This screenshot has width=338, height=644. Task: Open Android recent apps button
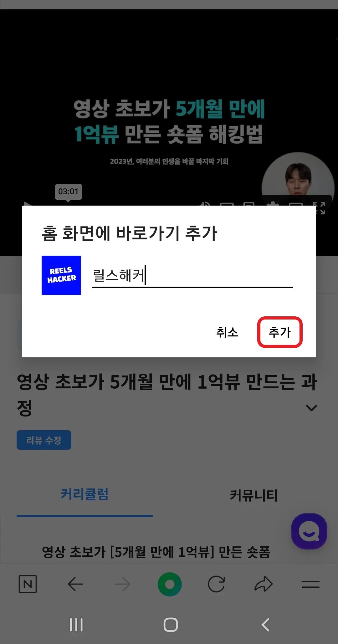[x=76, y=625]
